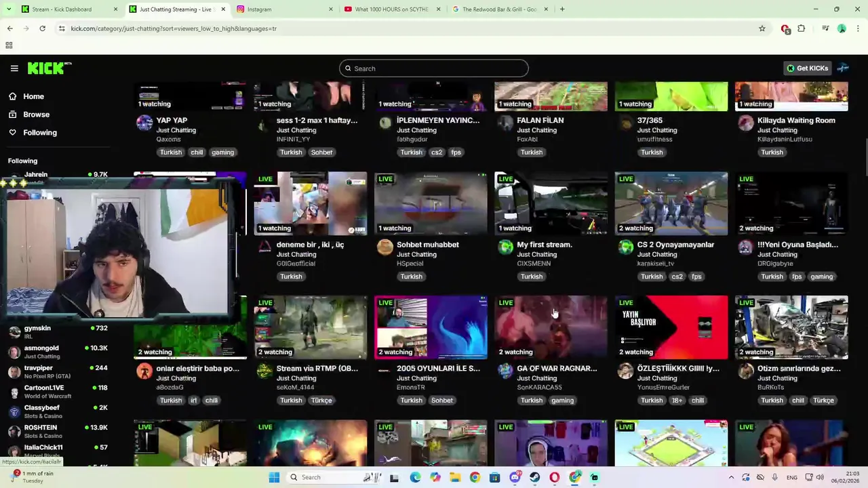The width and height of the screenshot is (868, 488).
Task: Open the ÖZLEŞTİİİKKK GIIIII stream title
Action: tap(678, 369)
